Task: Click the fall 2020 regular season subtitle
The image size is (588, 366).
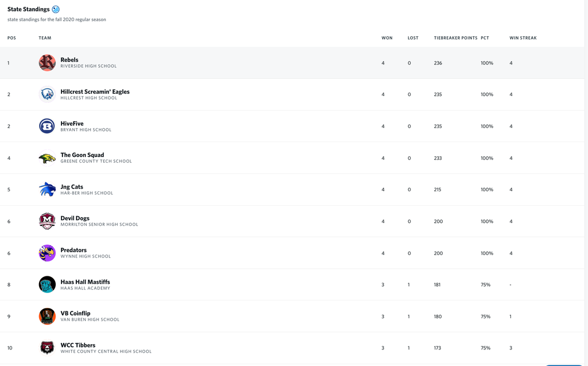Action: pos(57,20)
